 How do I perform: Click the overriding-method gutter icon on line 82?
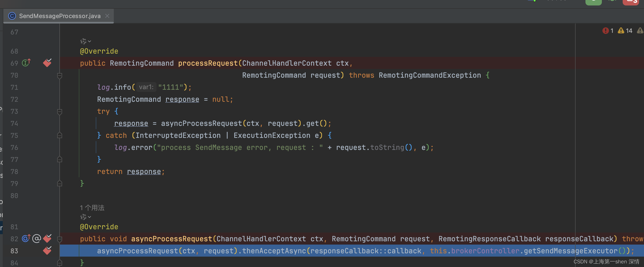coord(26,238)
